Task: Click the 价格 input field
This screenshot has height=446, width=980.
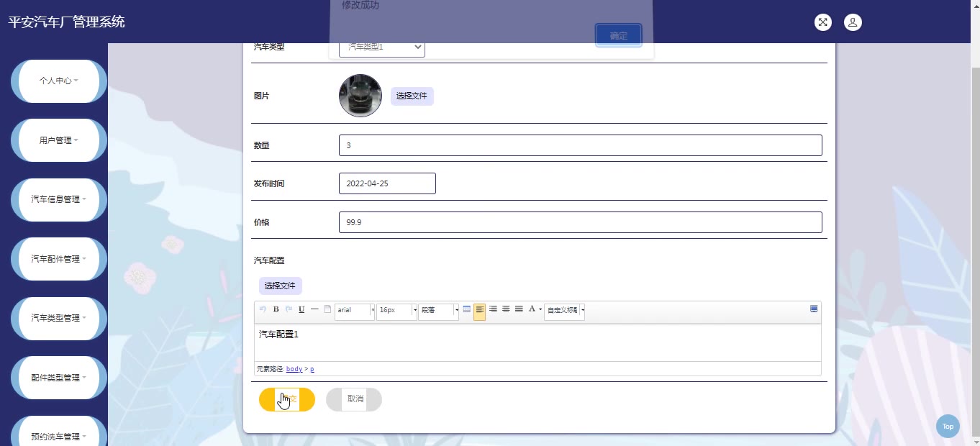Action: [x=580, y=222]
